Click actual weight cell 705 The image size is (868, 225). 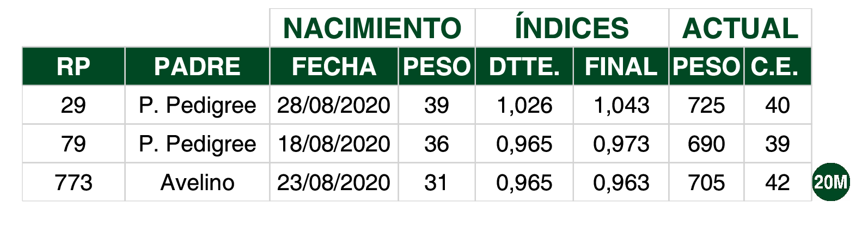coord(706,183)
